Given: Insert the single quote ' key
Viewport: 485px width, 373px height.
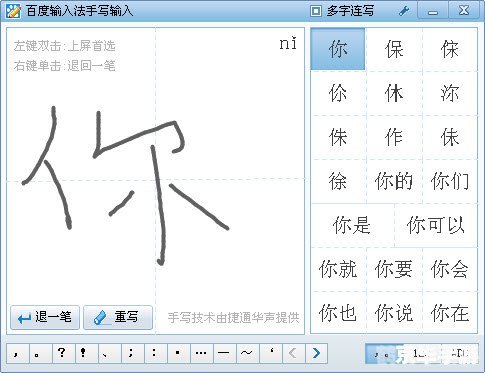Looking at the screenshot, I should click(x=270, y=353).
